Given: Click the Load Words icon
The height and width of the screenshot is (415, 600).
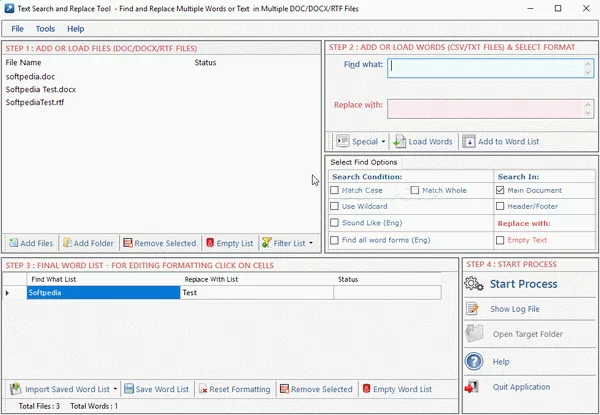Looking at the screenshot, I should click(x=400, y=142).
